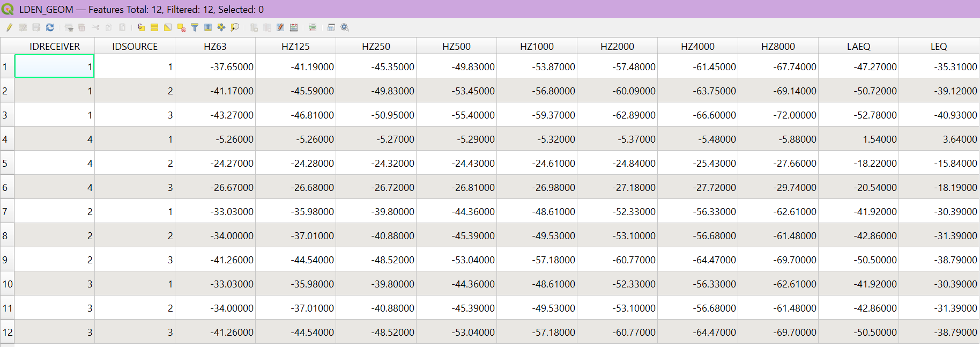Deselect all features icon
The height and width of the screenshot is (347, 980).
click(181, 27)
